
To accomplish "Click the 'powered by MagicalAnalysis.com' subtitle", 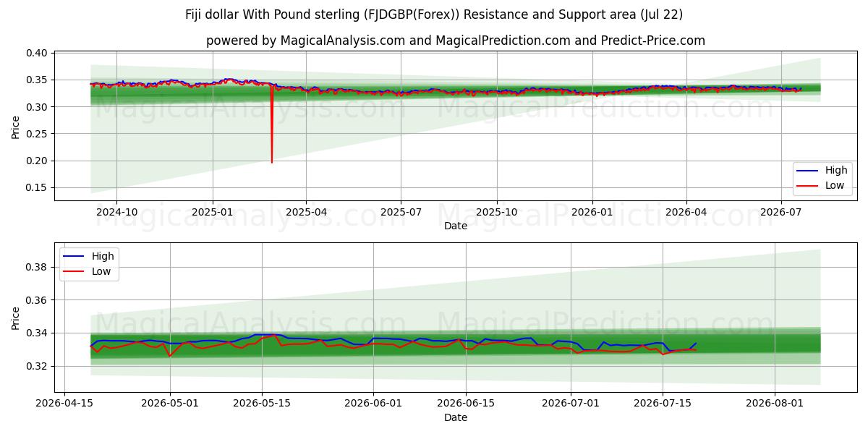I will pyautogui.click(x=456, y=41).
